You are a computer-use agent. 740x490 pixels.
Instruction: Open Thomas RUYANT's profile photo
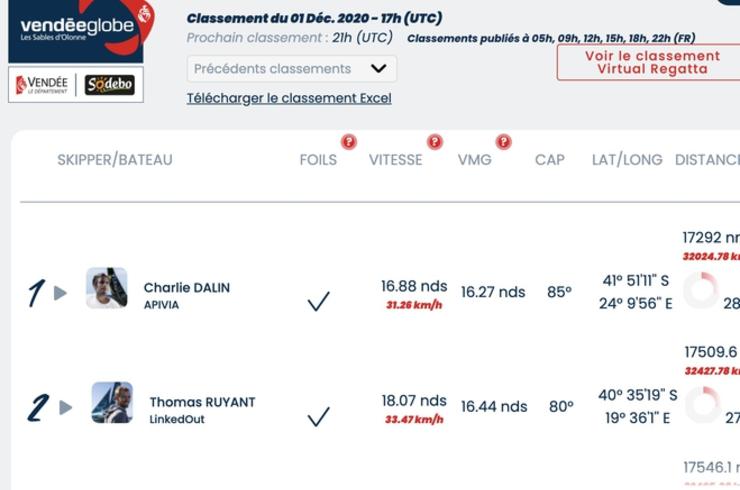tap(112, 402)
